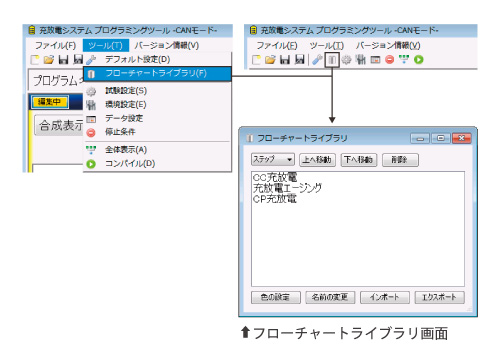Click the 合成表示 button
The height and width of the screenshot is (363, 500).
tap(59, 125)
